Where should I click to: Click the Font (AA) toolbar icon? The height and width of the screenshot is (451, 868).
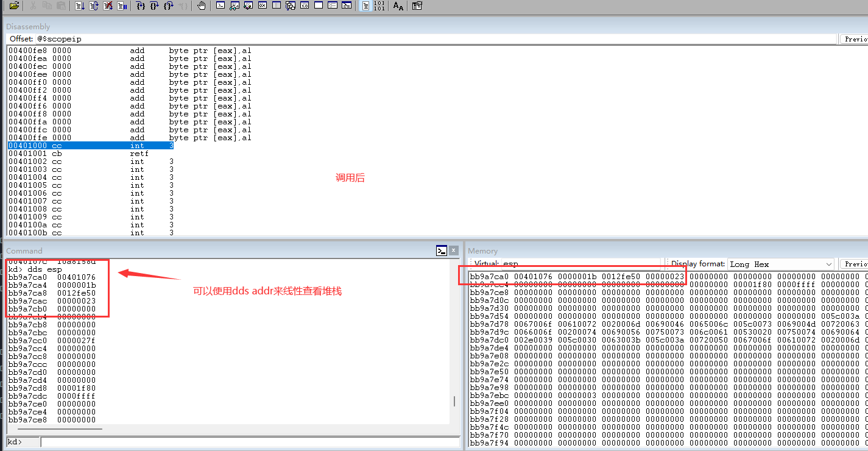click(x=398, y=6)
